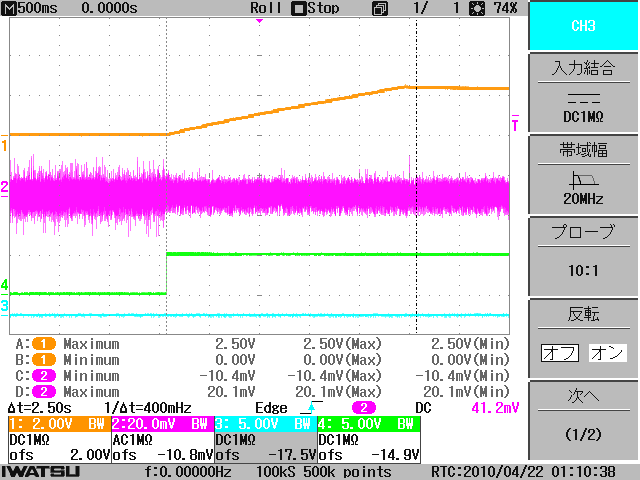Click the RTC date and time readout
This screenshot has width=640, height=480.
(x=523, y=471)
